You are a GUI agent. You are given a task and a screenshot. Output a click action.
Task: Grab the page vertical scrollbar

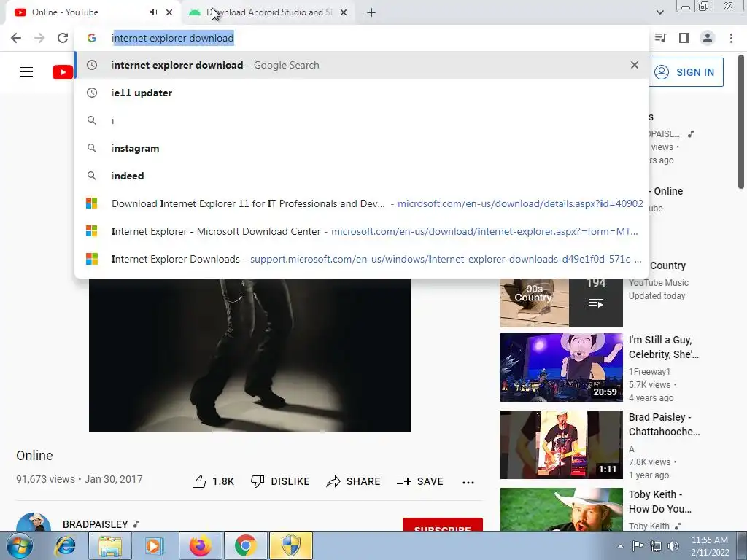pyautogui.click(x=741, y=122)
